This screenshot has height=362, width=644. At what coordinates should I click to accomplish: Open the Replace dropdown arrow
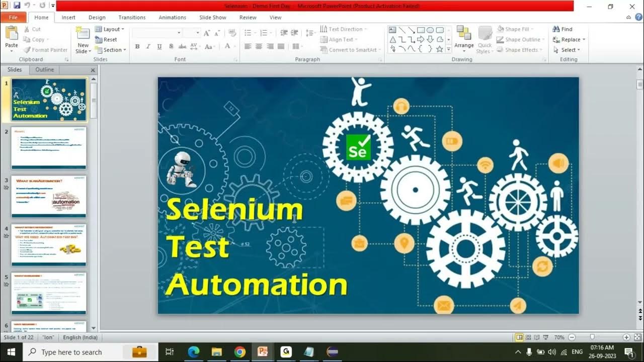point(584,40)
